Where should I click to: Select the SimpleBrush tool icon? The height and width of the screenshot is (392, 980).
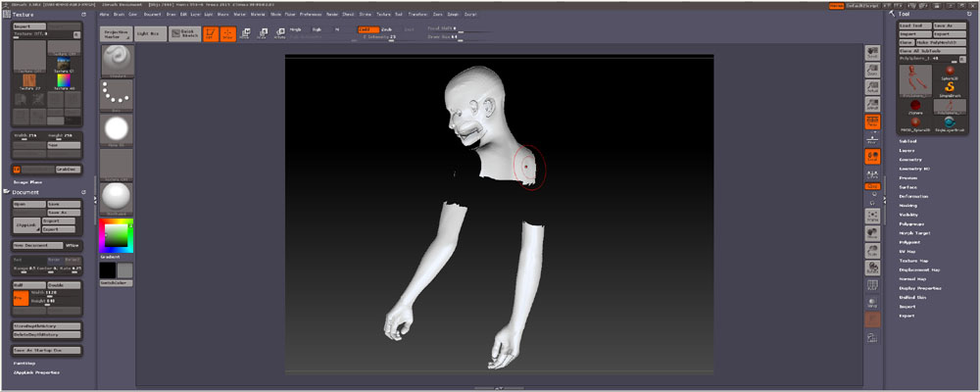point(950,88)
